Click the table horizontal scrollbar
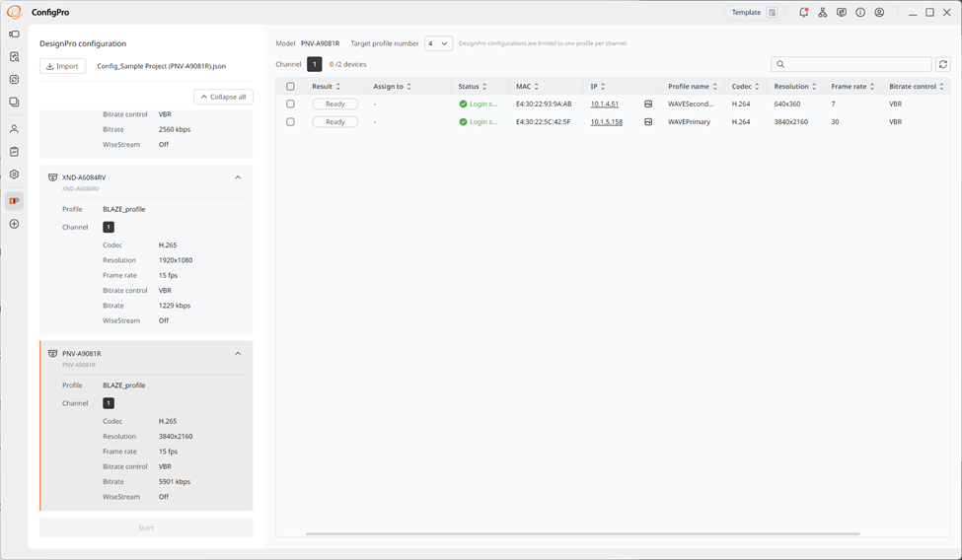The image size is (962, 560). point(583,534)
